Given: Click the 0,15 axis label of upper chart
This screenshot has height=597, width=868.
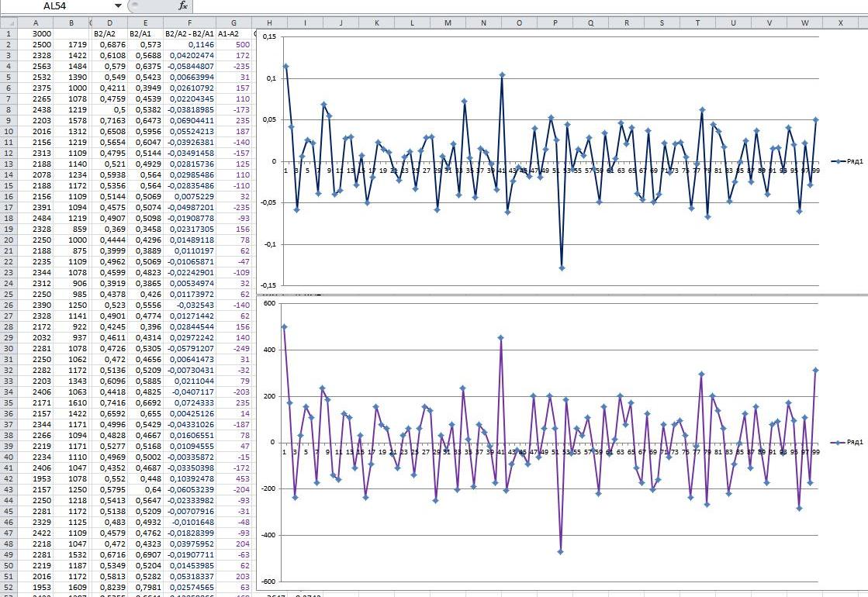Looking at the screenshot, I should [x=270, y=36].
